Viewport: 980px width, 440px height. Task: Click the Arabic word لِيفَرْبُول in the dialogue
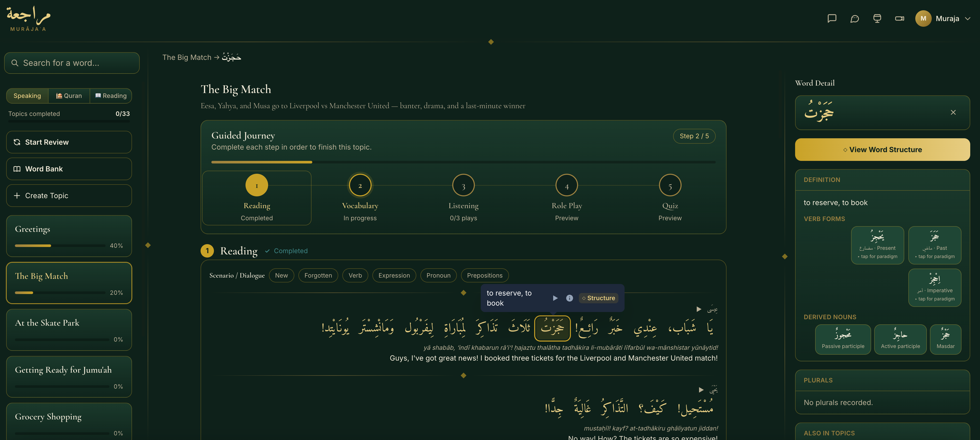[x=419, y=327]
